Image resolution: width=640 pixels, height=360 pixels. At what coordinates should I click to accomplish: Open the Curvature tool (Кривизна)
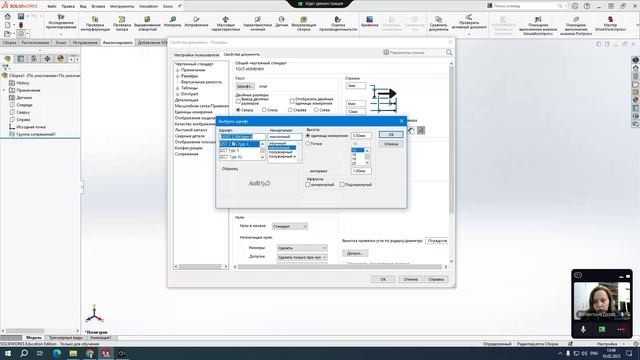click(369, 22)
